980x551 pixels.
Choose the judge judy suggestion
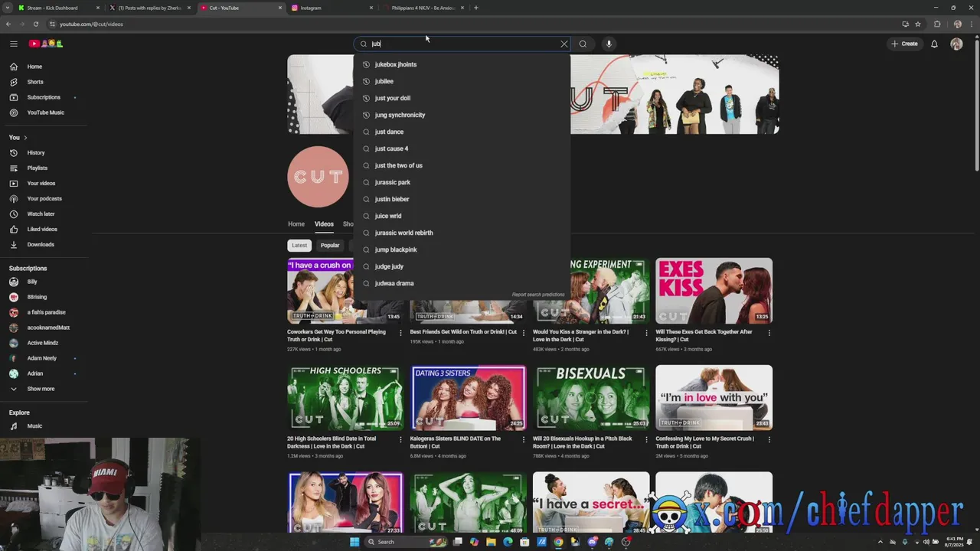point(462,266)
